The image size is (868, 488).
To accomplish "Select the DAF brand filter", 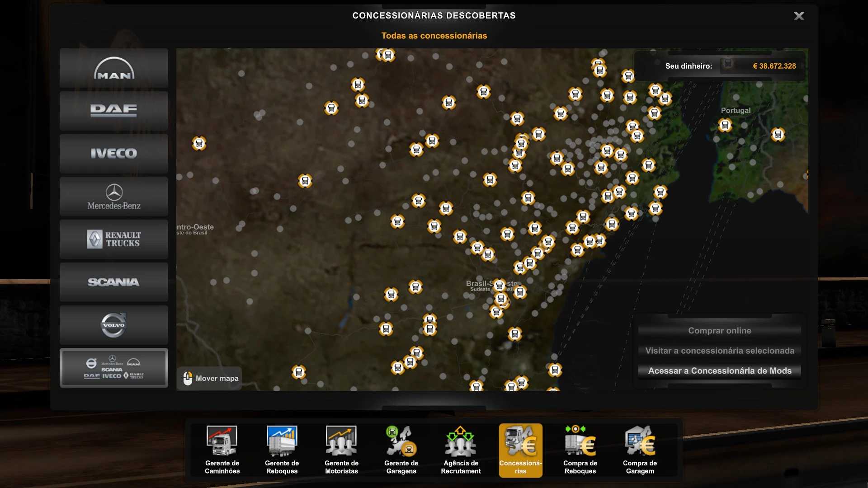I will pyautogui.click(x=113, y=111).
